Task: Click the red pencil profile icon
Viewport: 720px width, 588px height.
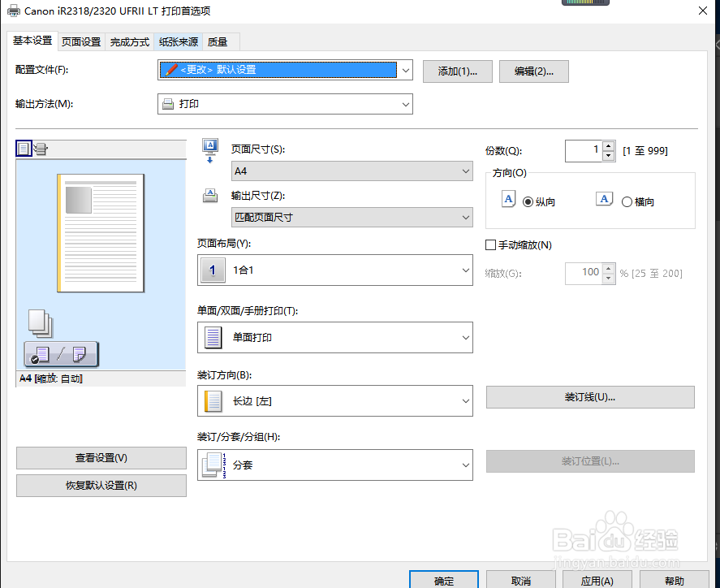Action: pos(170,69)
